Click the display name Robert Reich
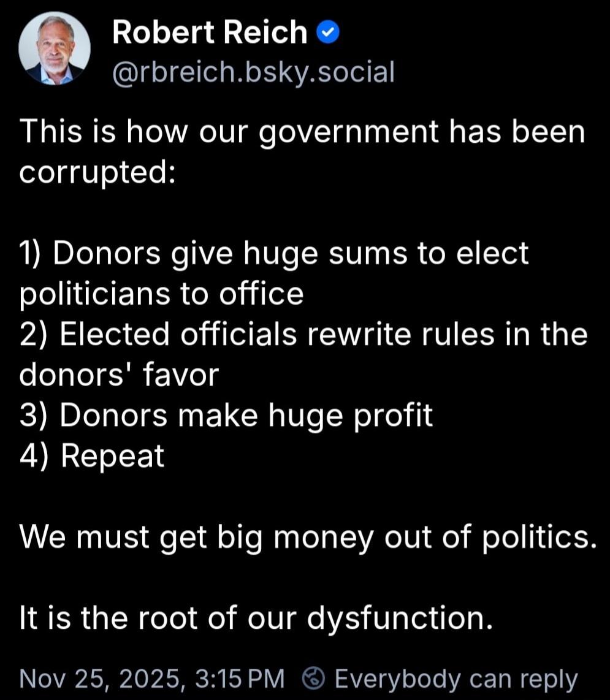Viewport: 610px width, 700px height. [x=209, y=32]
